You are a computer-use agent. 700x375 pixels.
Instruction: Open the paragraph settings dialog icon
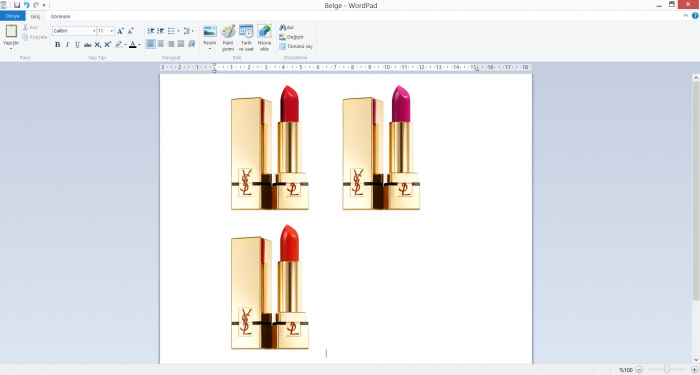[192, 44]
